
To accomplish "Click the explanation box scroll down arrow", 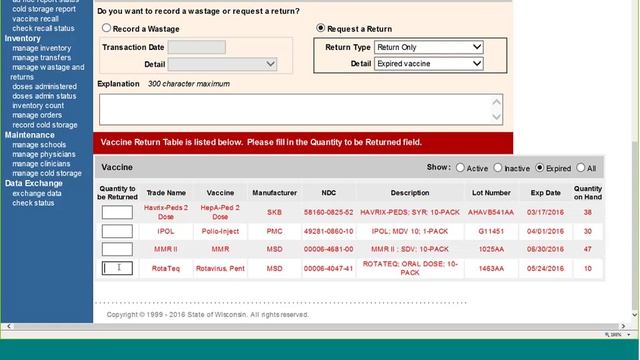I will point(496,117).
